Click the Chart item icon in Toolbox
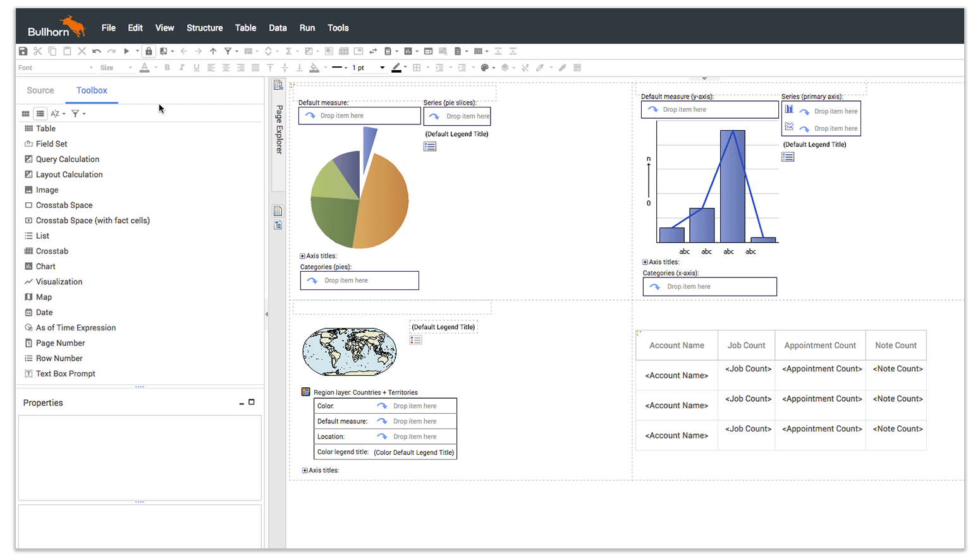 pyautogui.click(x=28, y=267)
